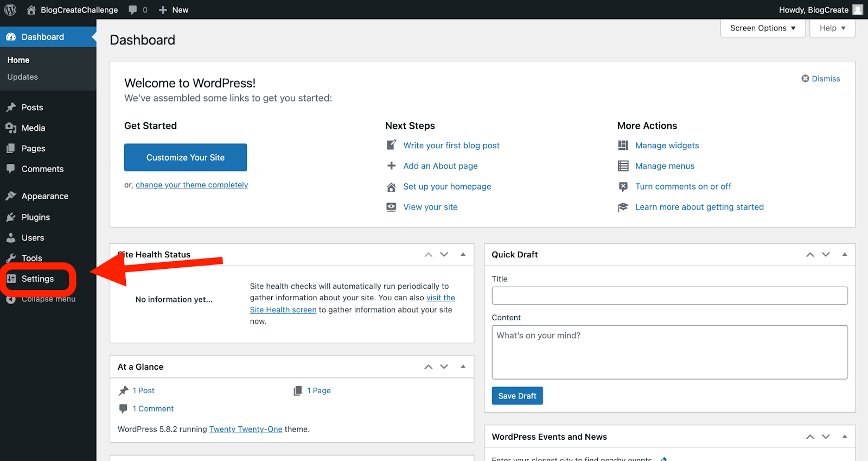The width and height of the screenshot is (868, 461).
Task: Click the Comments bubble icon in sidebar
Action: point(11,169)
